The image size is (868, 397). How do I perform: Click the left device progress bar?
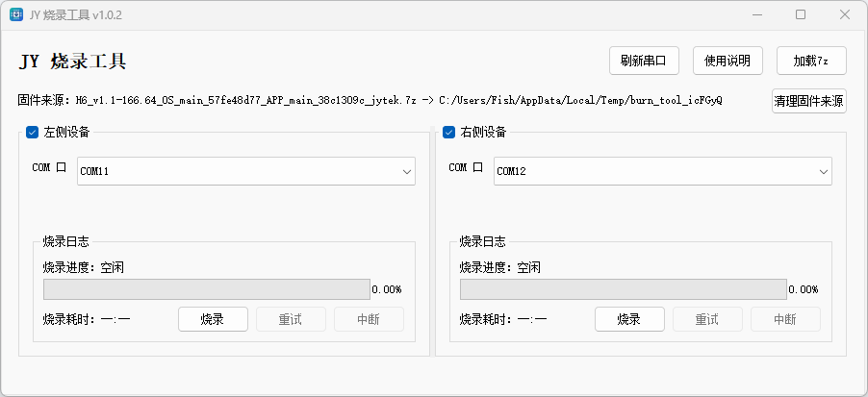207,289
